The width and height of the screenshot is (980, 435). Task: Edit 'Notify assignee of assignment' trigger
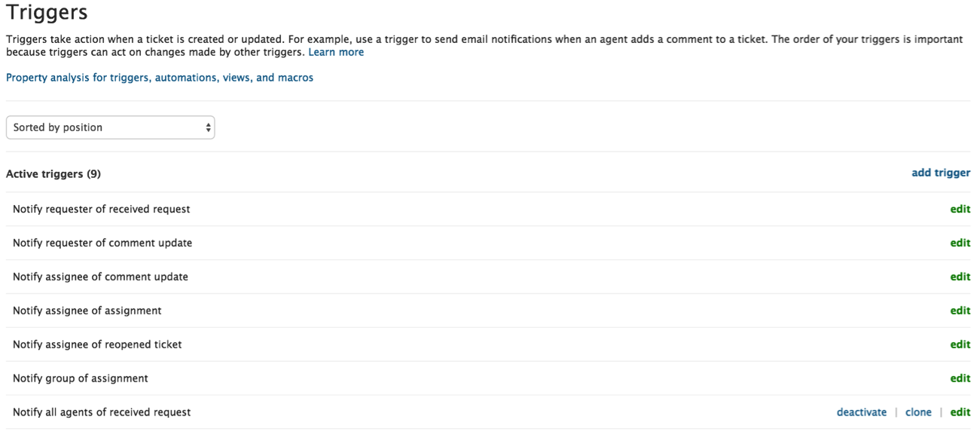tap(960, 311)
